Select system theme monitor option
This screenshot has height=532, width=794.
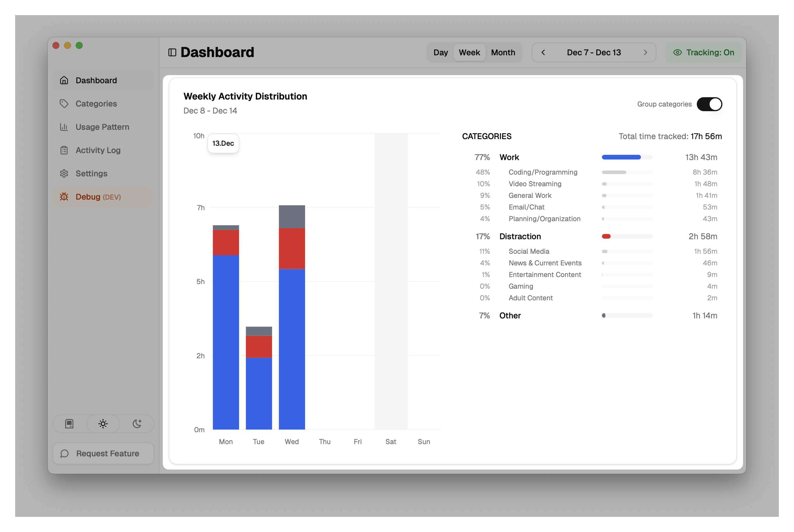tap(69, 424)
